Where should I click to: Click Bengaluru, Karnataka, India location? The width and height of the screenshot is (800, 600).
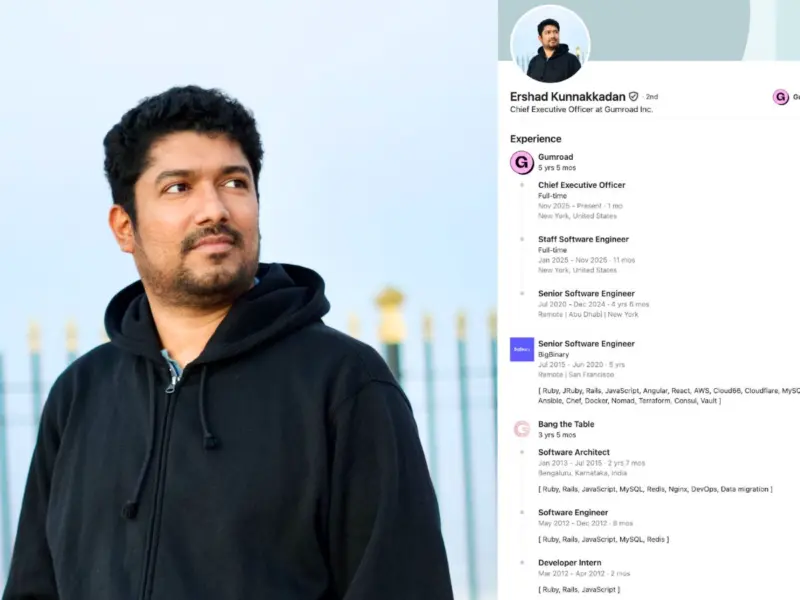click(582, 473)
